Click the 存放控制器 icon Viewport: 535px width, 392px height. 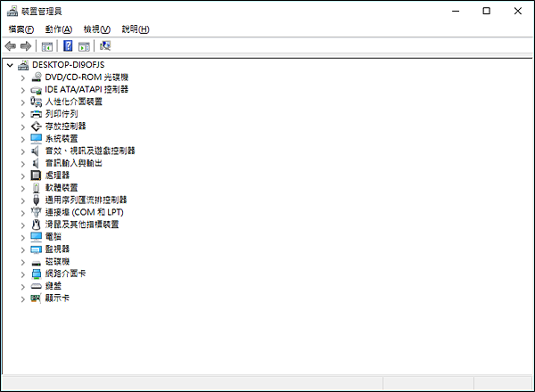(x=37, y=127)
